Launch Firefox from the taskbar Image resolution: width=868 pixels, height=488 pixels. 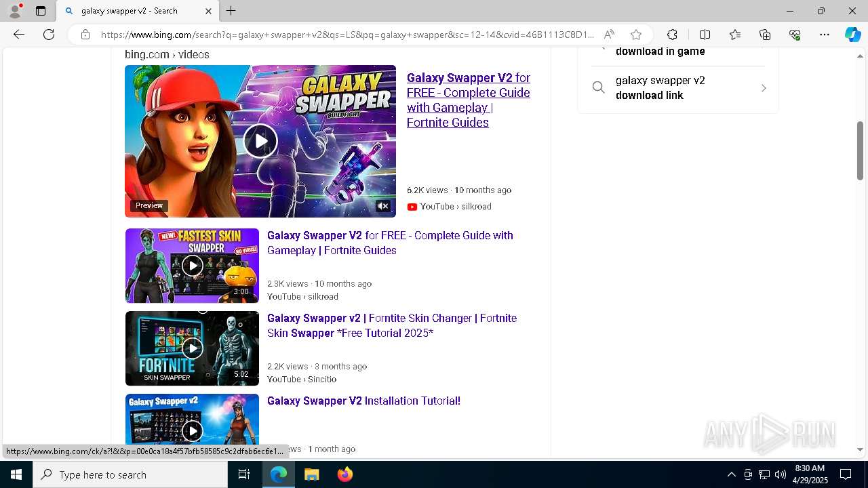pyautogui.click(x=344, y=474)
